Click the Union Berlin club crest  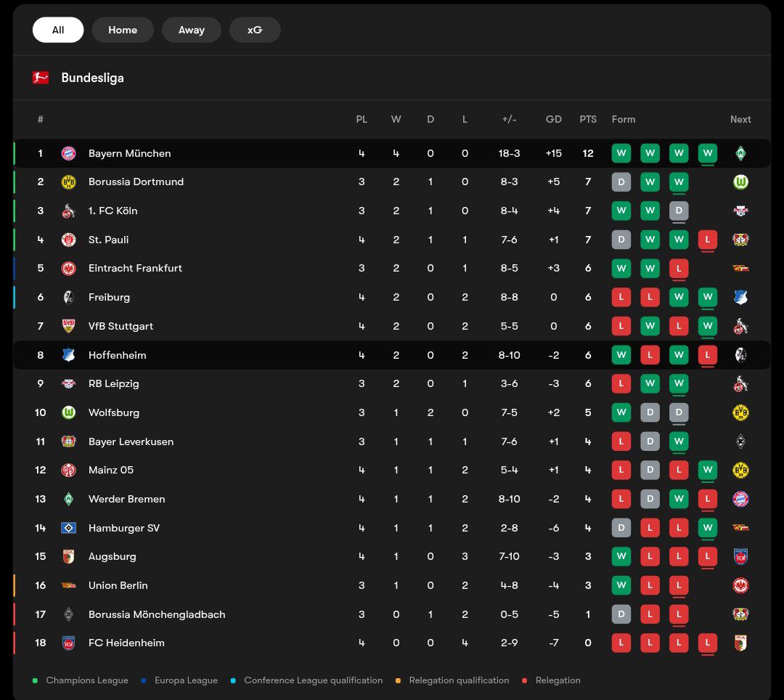[68, 585]
